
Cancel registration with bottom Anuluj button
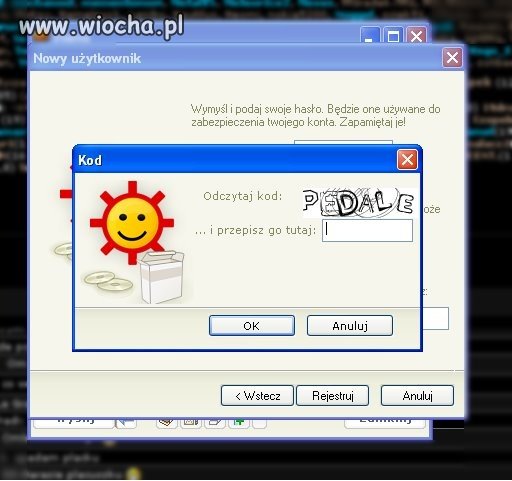(x=417, y=396)
